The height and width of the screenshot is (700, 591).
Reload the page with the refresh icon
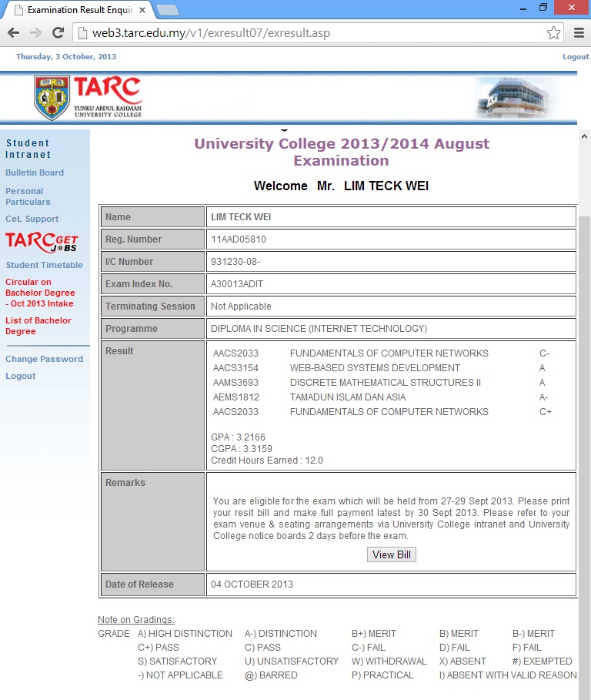pos(58,32)
